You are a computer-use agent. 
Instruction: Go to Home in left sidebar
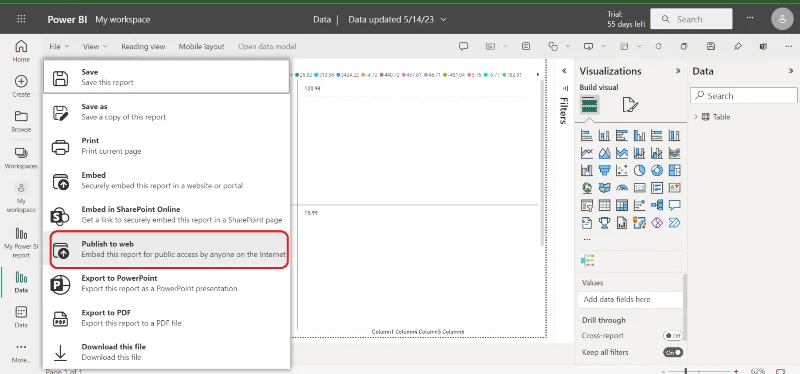[21, 51]
